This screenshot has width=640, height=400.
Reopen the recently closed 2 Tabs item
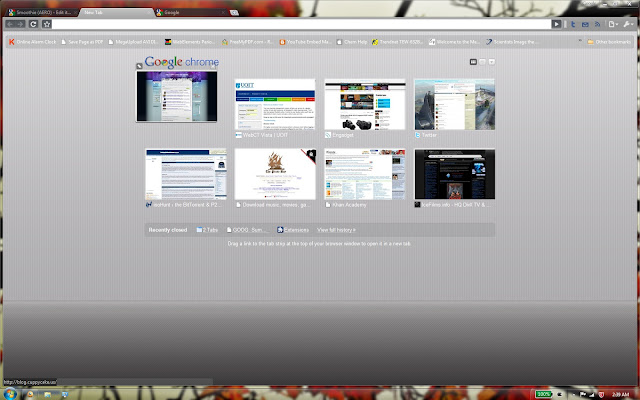tap(207, 230)
